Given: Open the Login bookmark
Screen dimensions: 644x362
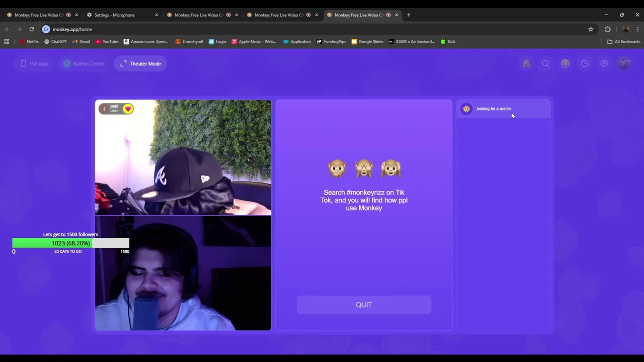Looking at the screenshot, I should (217, 42).
